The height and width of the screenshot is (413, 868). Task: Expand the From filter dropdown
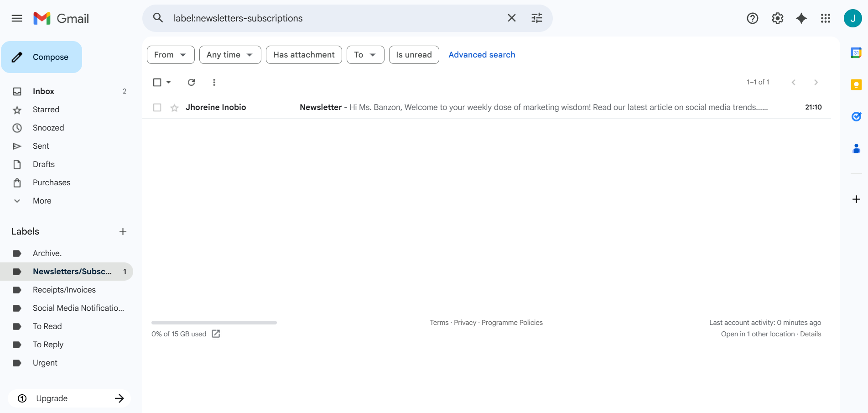click(x=170, y=55)
